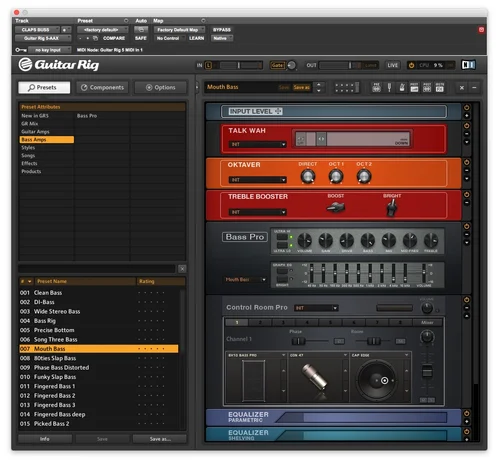The image size is (500, 464).
Task: Click the Guitar Rig logo
Action: [59, 65]
